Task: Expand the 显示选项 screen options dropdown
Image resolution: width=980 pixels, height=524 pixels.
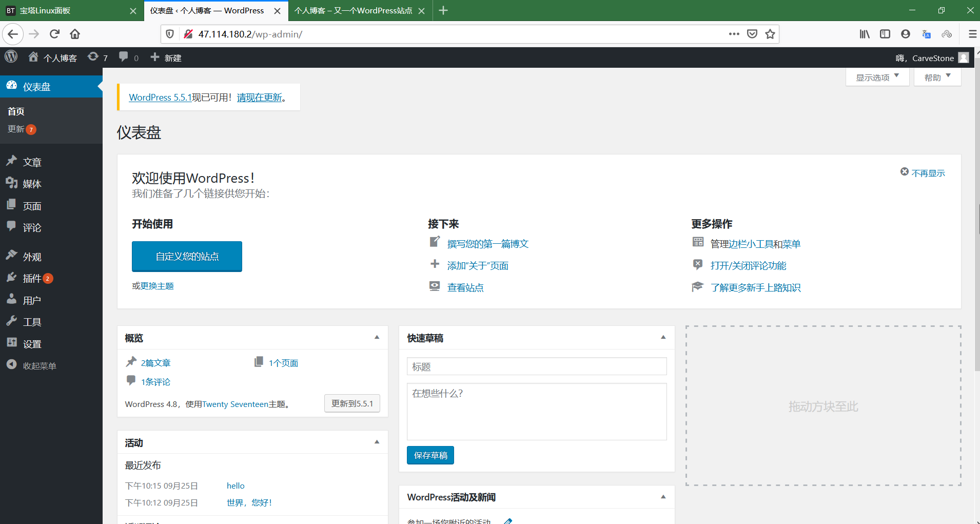Action: coord(877,77)
